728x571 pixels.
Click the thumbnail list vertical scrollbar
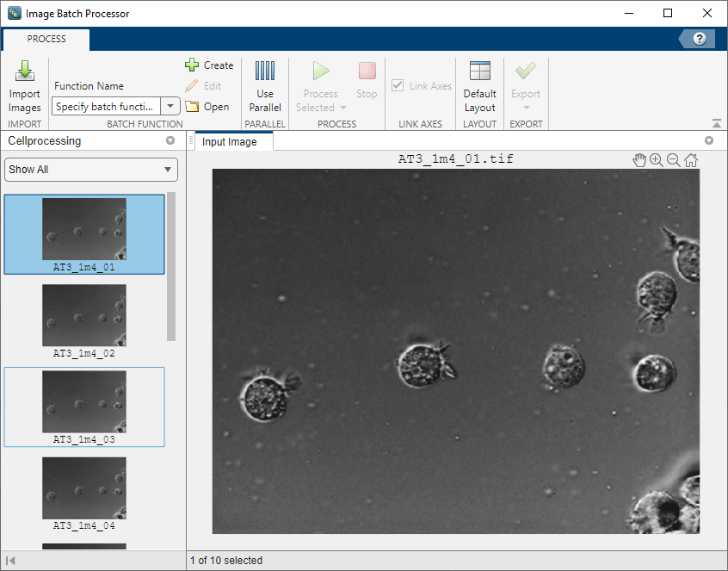tap(171, 265)
